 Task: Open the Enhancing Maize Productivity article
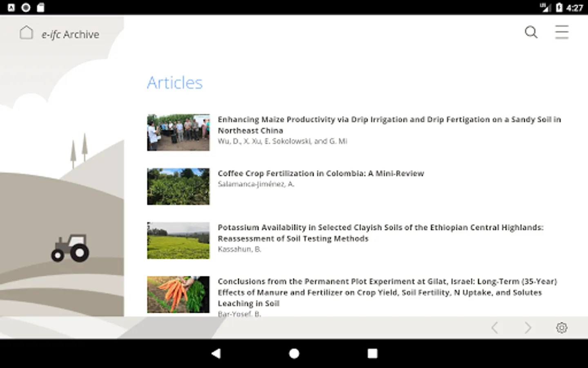389,125
